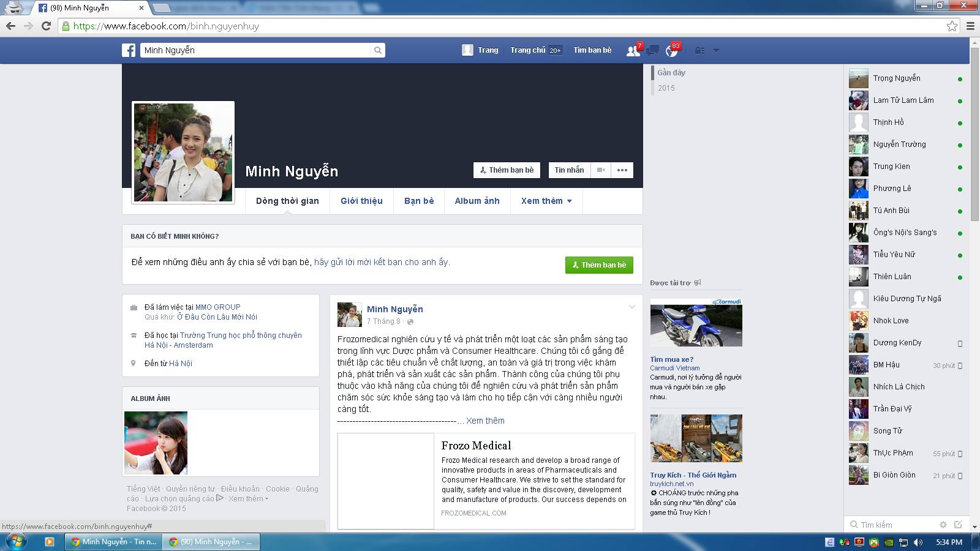Open the friend requests icon with 7 badge
Viewport: 980px width, 551px height.
(633, 50)
